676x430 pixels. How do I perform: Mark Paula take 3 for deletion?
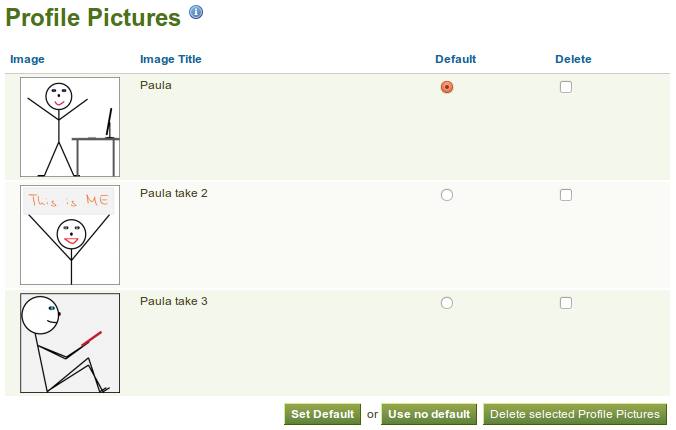[x=566, y=303]
